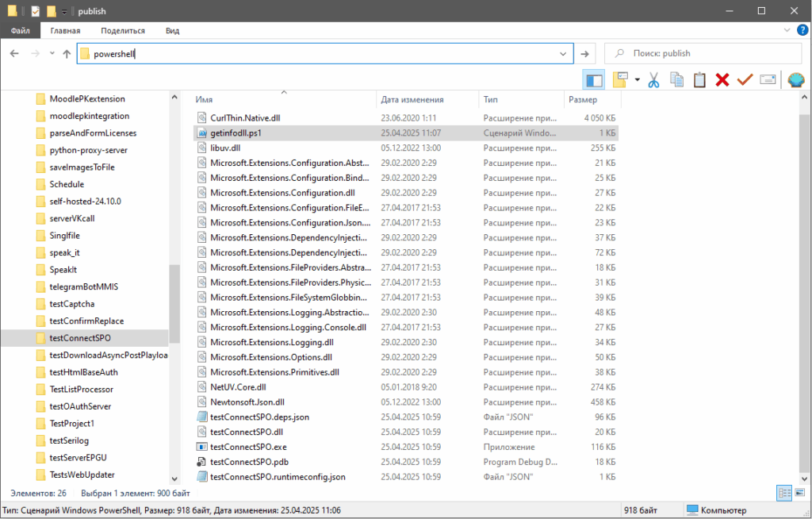Click the Copy documents icon
The image size is (812, 519).
point(676,80)
